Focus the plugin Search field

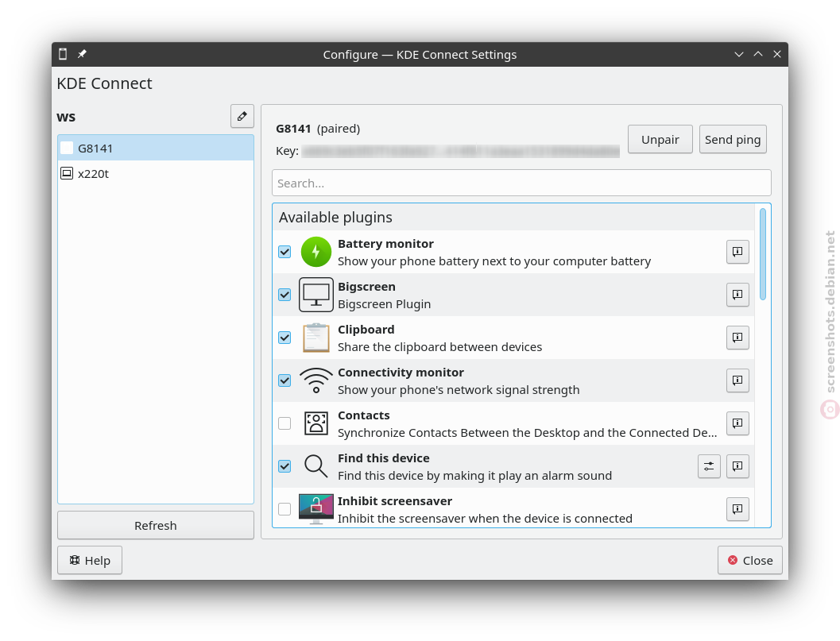[x=522, y=183]
